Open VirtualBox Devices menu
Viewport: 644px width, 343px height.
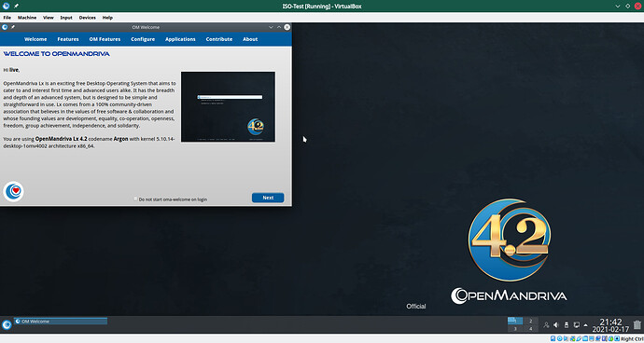click(x=87, y=18)
